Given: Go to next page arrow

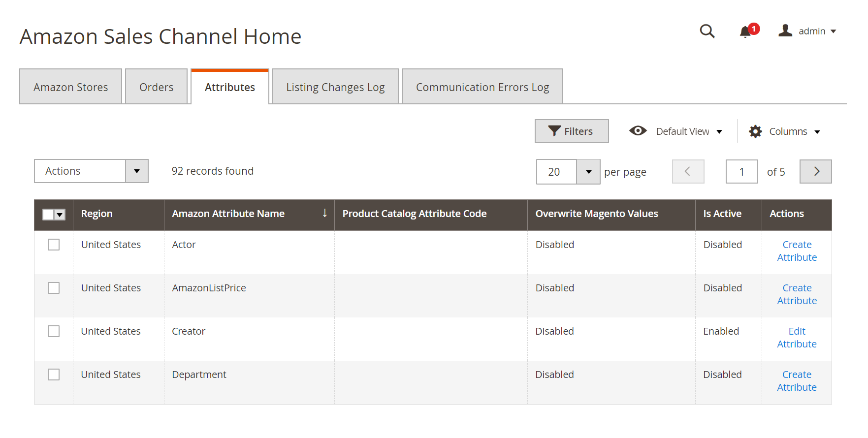Looking at the screenshot, I should (x=816, y=171).
